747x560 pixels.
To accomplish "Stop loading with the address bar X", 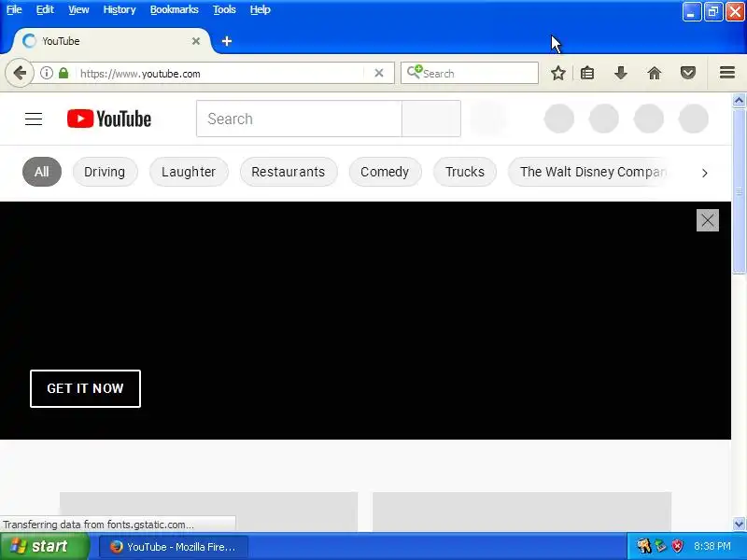I will click(x=379, y=74).
